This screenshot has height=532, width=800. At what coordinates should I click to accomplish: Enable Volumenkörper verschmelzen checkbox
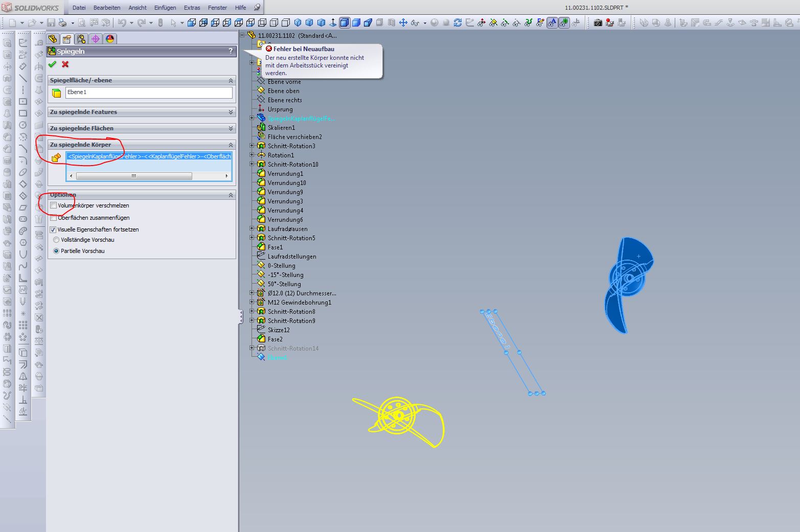pos(54,205)
